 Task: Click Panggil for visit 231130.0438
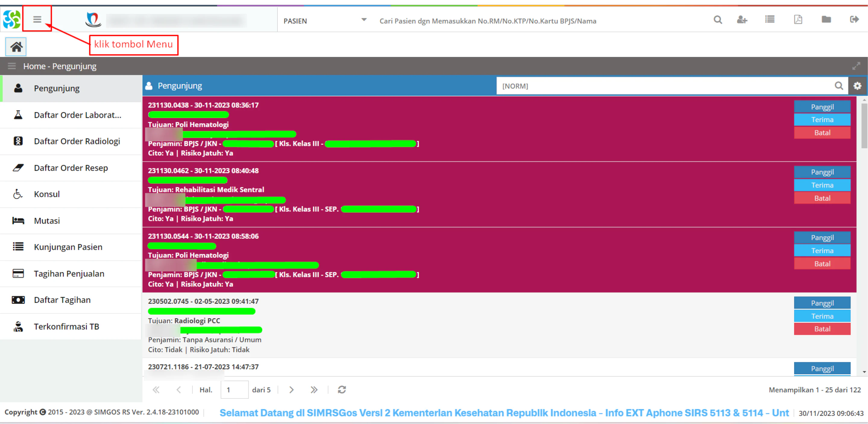click(822, 107)
